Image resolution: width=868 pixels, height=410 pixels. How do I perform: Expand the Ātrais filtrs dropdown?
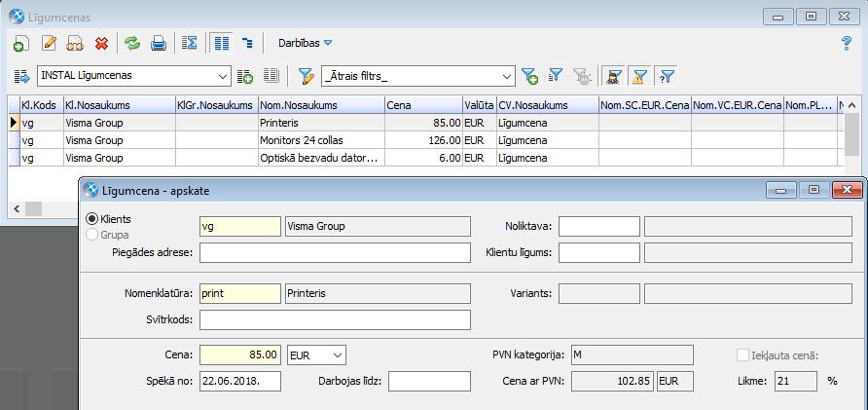(506, 76)
